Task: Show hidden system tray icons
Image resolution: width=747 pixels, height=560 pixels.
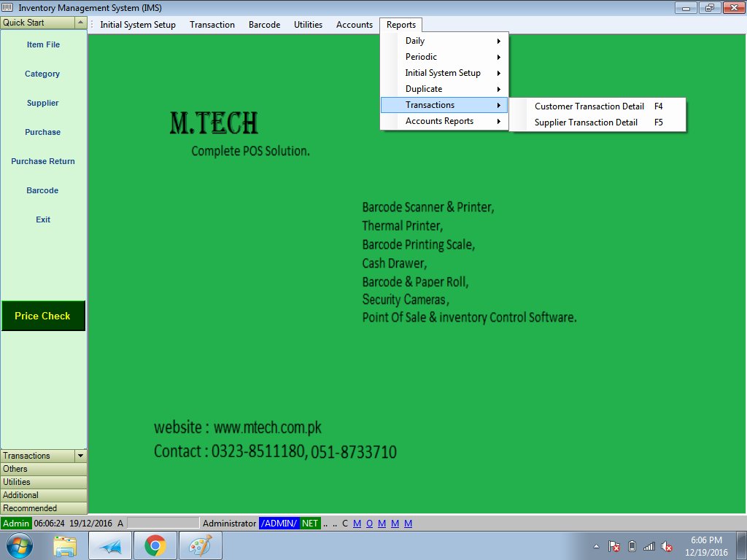Action: pos(596,546)
